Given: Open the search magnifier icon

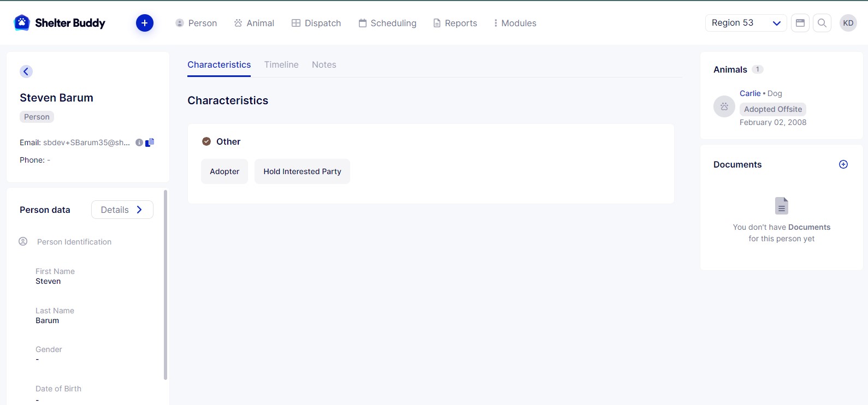Looking at the screenshot, I should pos(822,23).
